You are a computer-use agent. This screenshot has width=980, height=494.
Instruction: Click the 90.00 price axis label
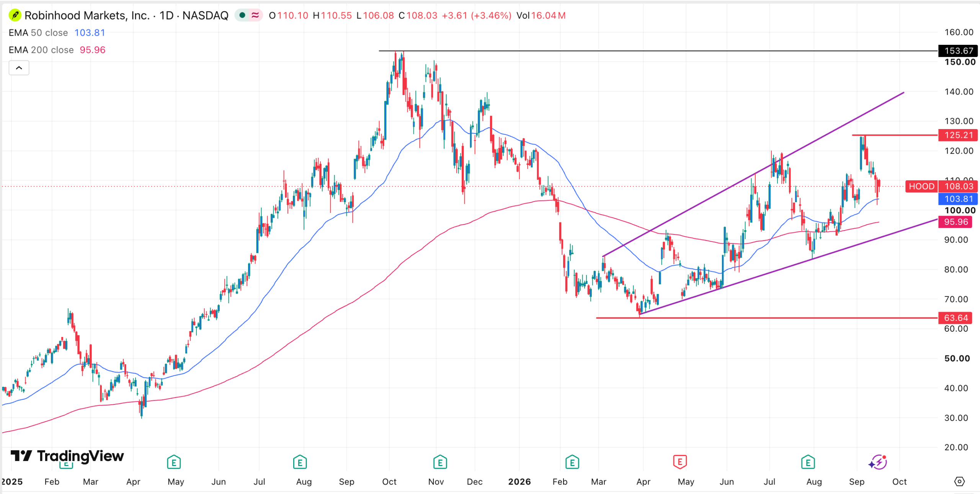click(956, 240)
